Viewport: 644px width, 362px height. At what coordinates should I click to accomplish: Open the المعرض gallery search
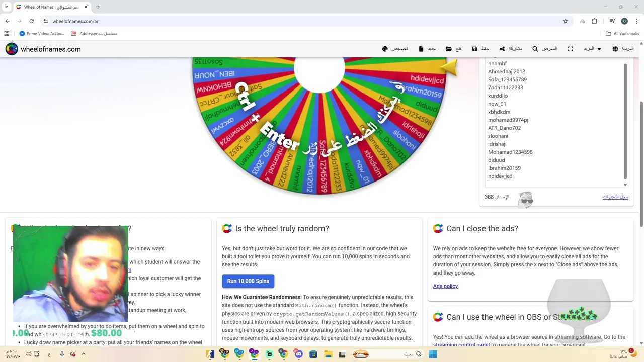[x=545, y=49]
